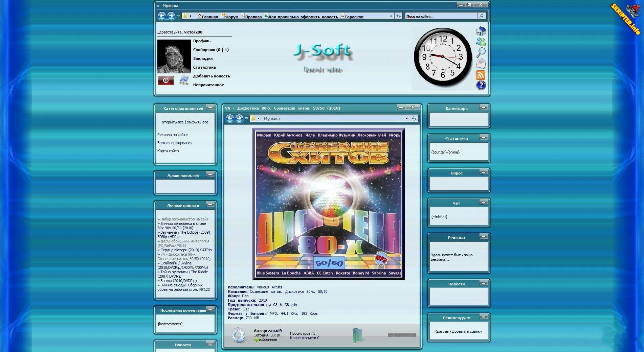The image size is (644, 352).
Task: Open the computer icon under avatar
Action: click(x=184, y=80)
